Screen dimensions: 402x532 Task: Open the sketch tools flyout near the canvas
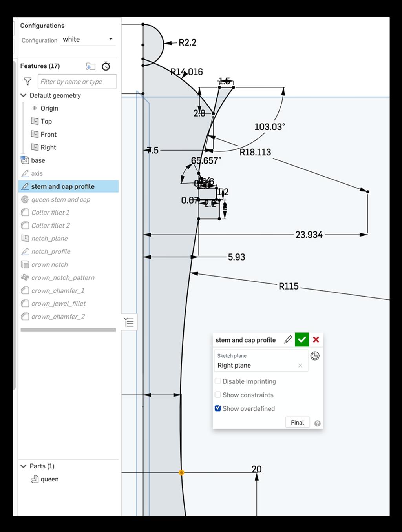pos(128,322)
